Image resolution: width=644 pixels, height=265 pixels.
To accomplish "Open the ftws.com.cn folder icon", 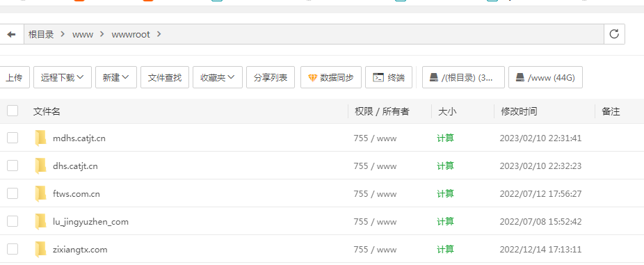I will [x=40, y=193].
